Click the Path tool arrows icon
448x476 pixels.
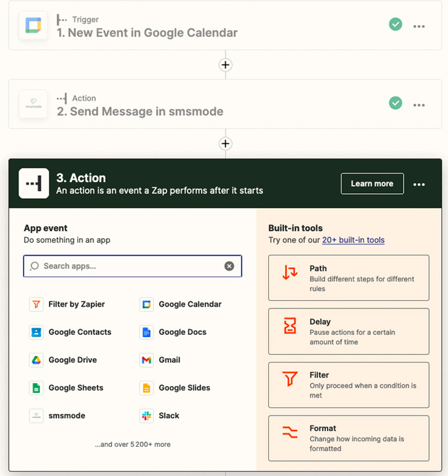click(290, 272)
